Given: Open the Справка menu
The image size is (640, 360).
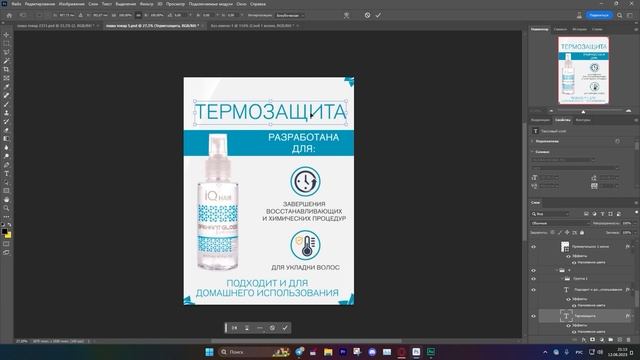Looking at the screenshot, I should point(258,4).
